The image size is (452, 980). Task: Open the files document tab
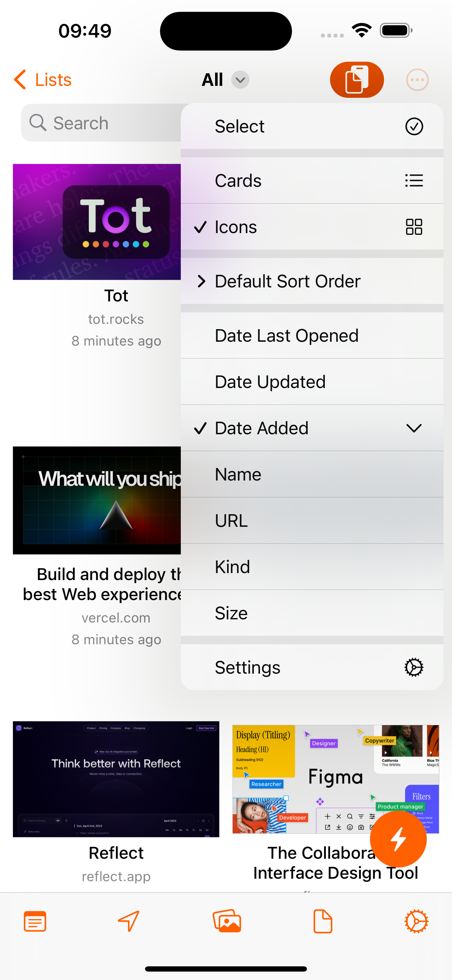(x=323, y=921)
